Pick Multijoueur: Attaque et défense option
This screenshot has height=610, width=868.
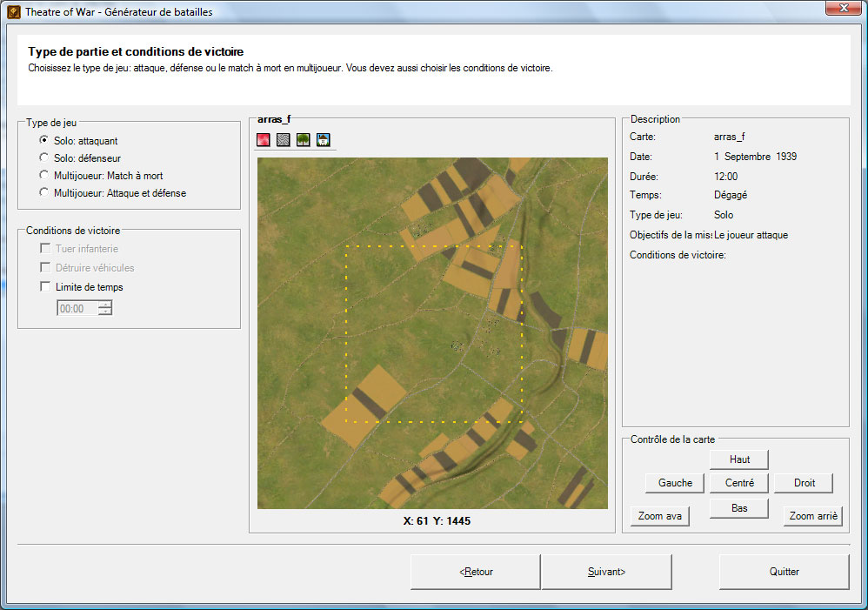[44, 193]
